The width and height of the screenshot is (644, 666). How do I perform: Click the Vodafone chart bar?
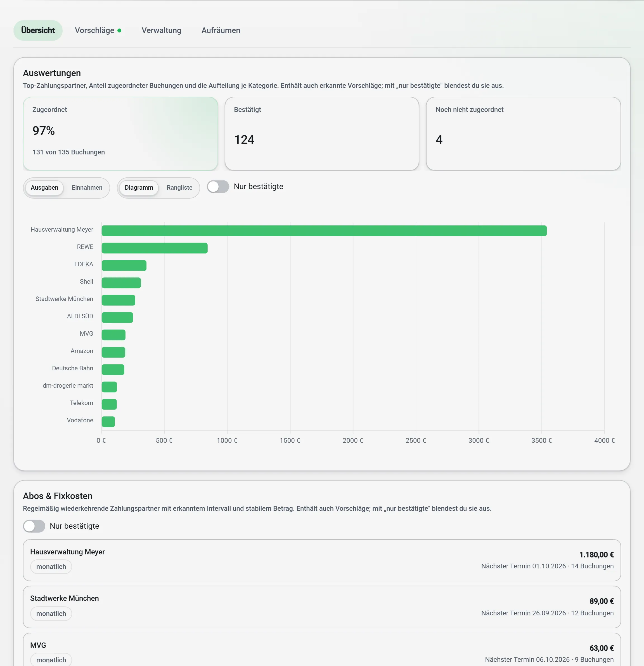click(x=108, y=421)
